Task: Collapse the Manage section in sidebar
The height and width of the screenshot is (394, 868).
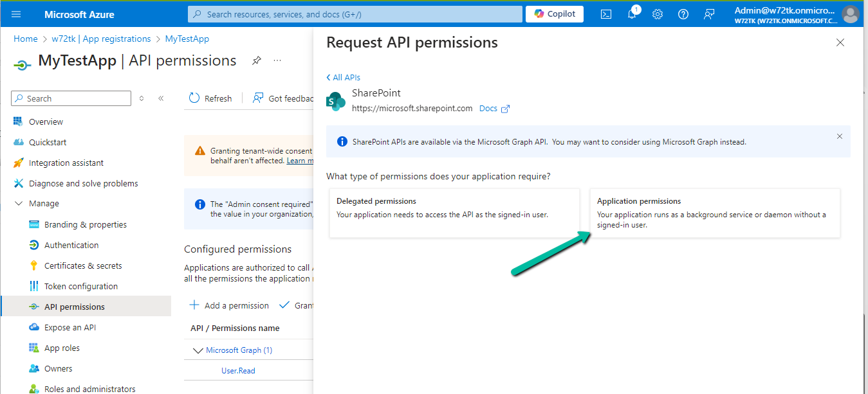Action: click(18, 204)
